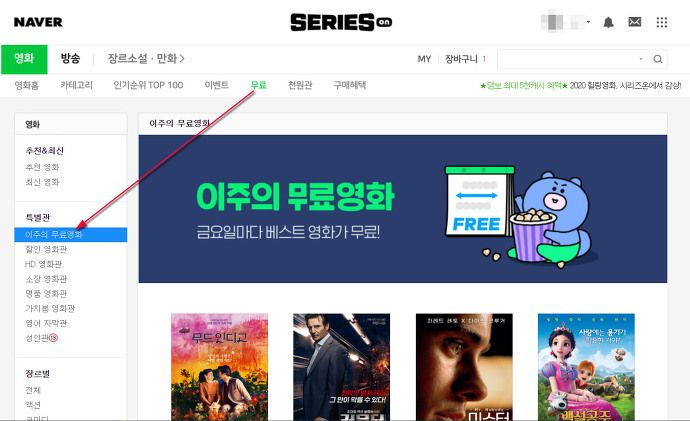Select the 인기순위 TOP 100 menu
Image resolution: width=690 pixels, height=421 pixels.
(x=148, y=85)
